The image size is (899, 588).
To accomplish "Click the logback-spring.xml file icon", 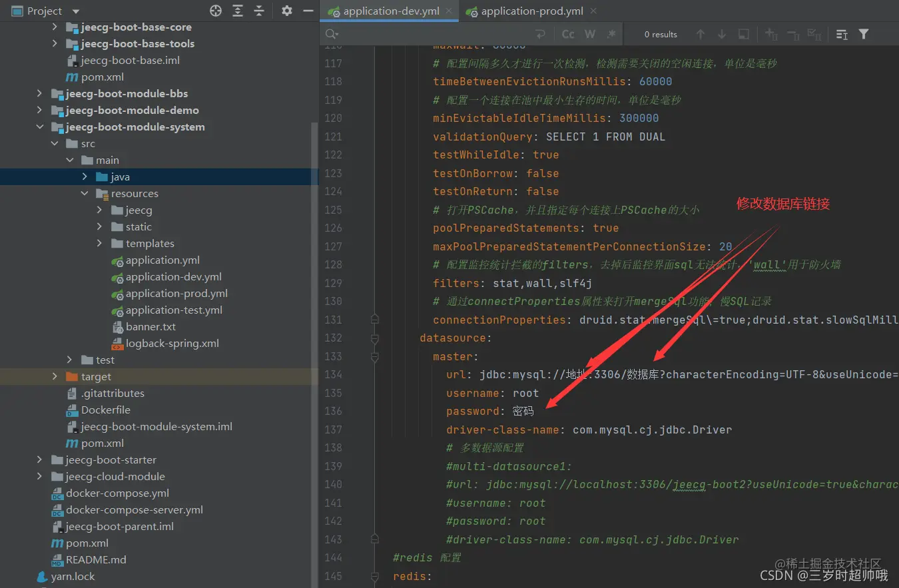I will click(x=117, y=344).
